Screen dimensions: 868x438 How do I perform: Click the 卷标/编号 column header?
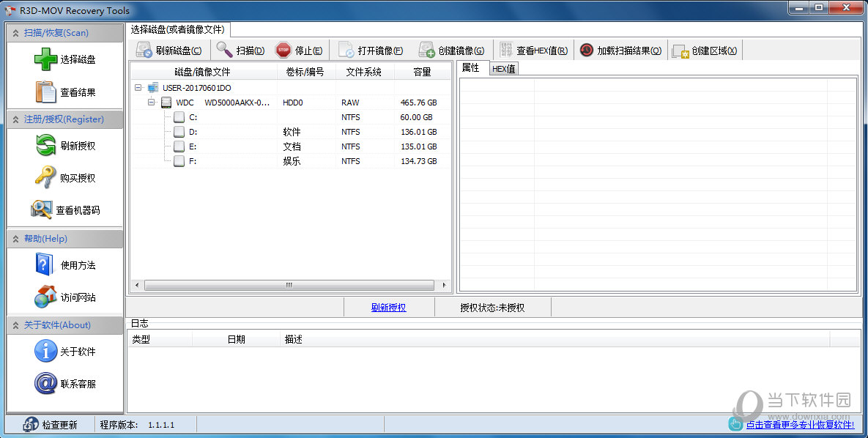[305, 72]
